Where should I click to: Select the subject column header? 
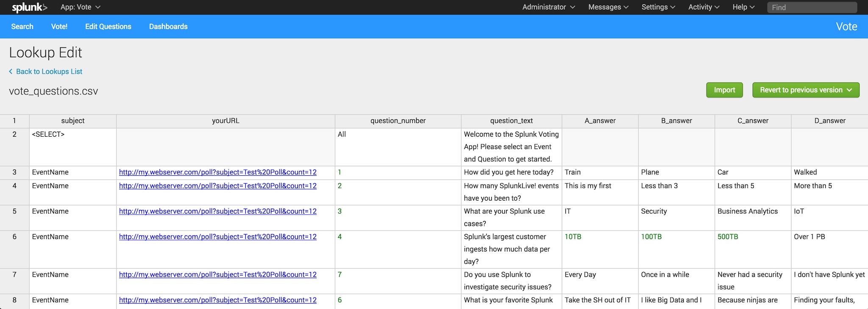click(x=73, y=121)
